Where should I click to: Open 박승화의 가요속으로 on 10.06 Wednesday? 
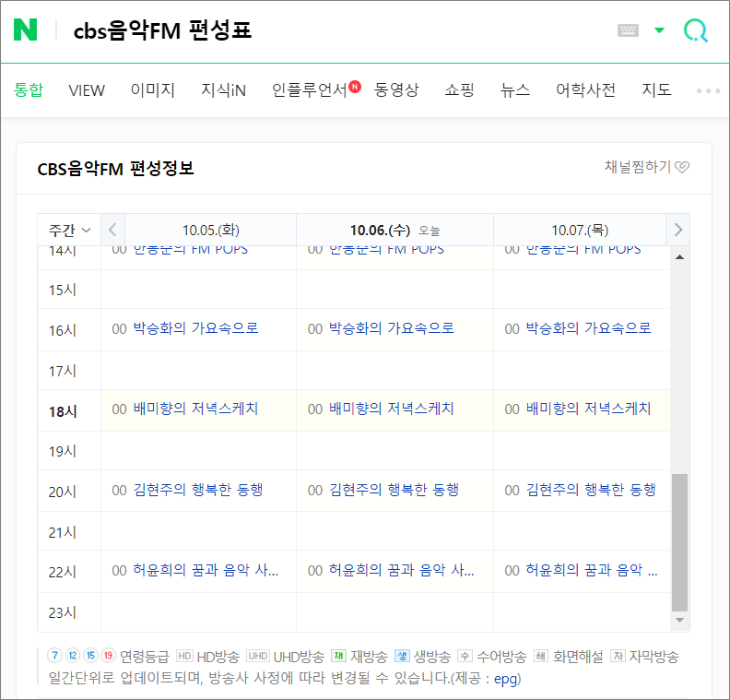392,328
